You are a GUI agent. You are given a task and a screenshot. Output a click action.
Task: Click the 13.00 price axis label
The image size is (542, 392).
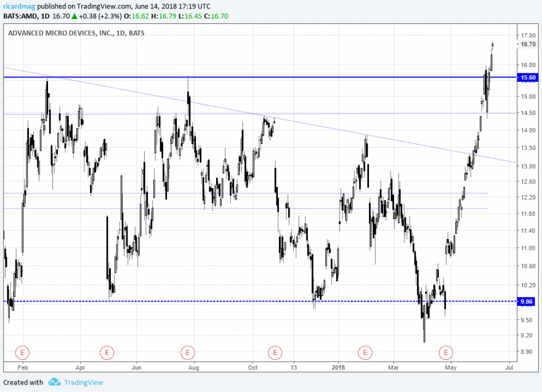coord(528,166)
